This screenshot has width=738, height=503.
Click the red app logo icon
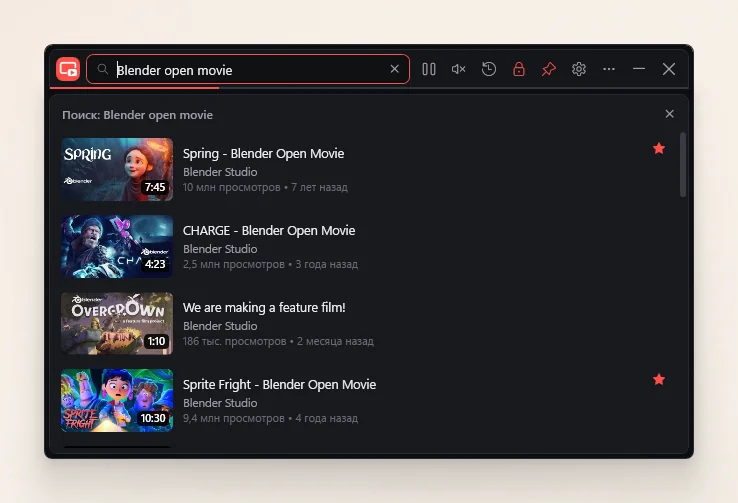click(68, 69)
